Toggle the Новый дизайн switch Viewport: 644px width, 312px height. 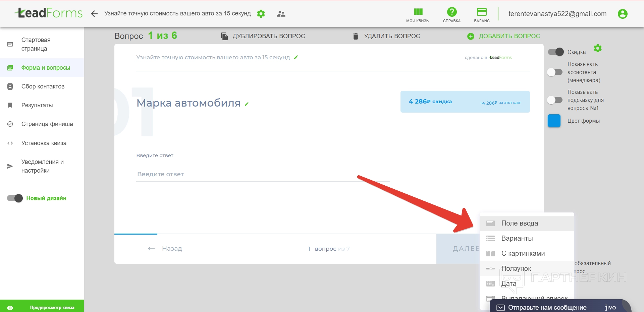(15, 198)
